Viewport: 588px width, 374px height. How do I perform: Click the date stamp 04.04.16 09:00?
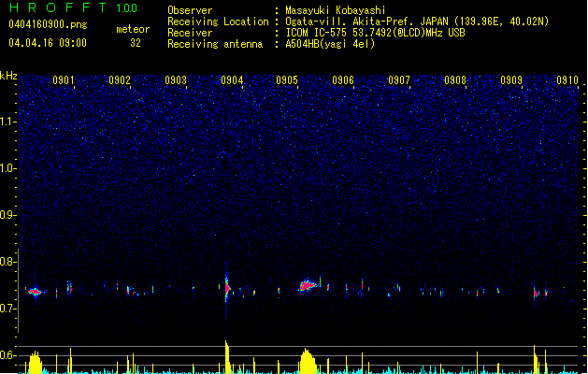[48, 43]
